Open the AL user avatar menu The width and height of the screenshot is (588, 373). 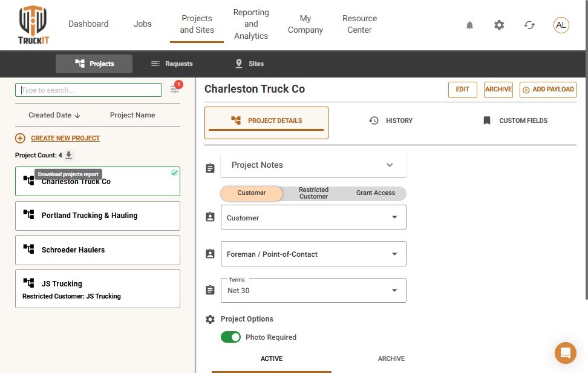[x=561, y=25]
